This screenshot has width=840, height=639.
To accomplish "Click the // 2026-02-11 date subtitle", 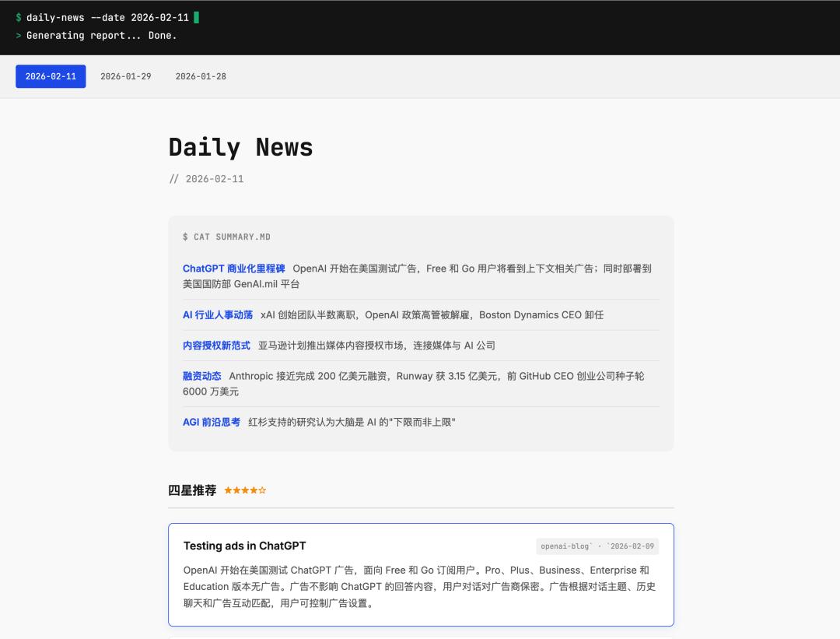I will coord(206,179).
